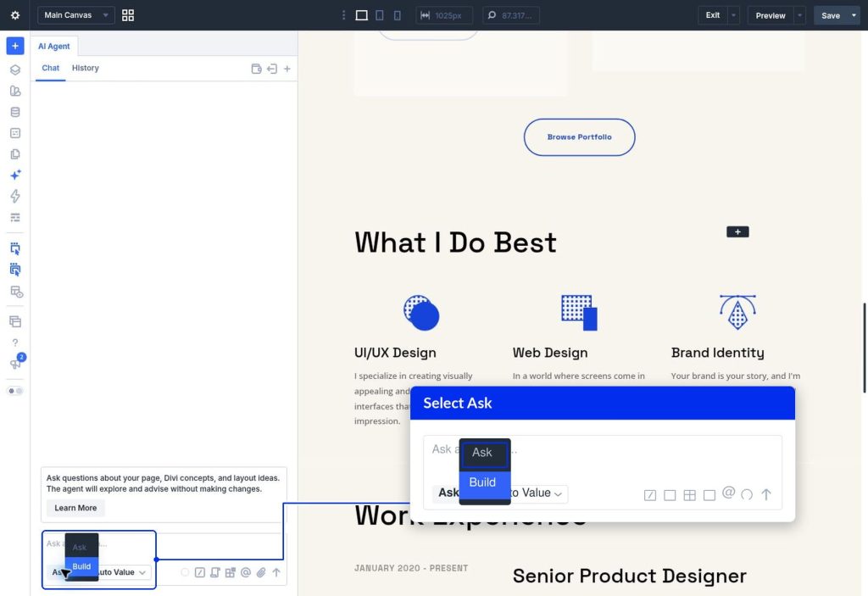Image resolution: width=868 pixels, height=596 pixels.
Task: Open the form-like module icon in sidebar
Action: [15, 133]
